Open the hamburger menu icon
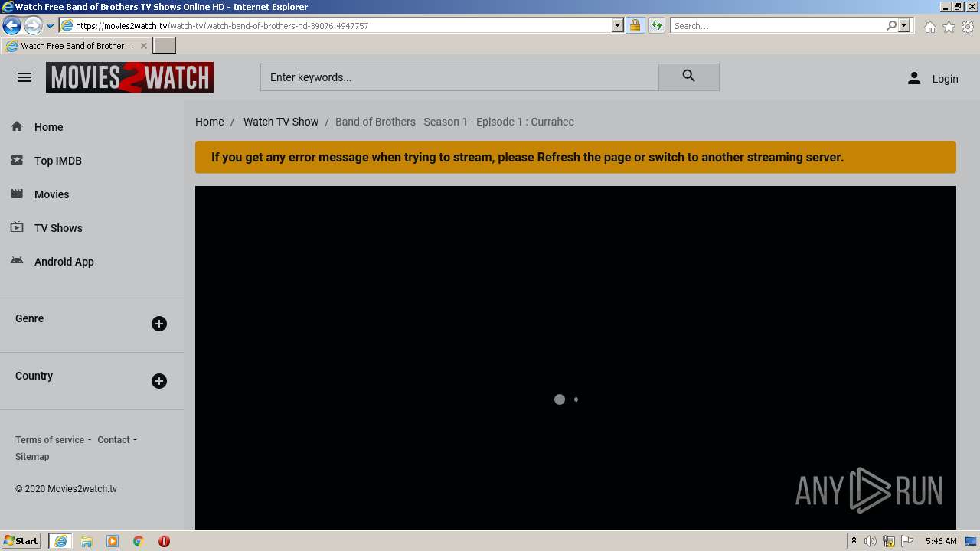Image resolution: width=980 pixels, height=551 pixels. coord(24,77)
